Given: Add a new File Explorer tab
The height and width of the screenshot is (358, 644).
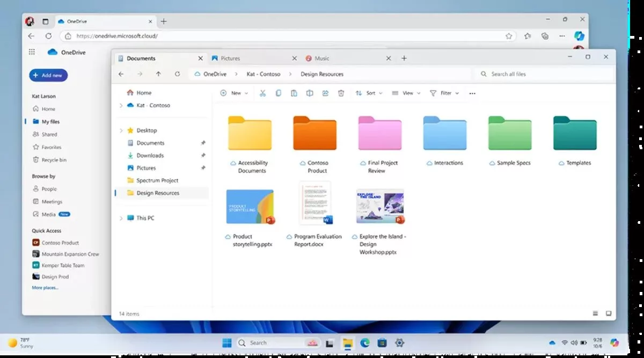Looking at the screenshot, I should (x=404, y=58).
